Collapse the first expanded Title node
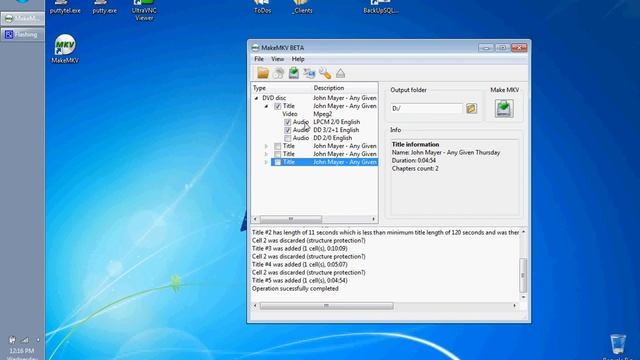Screen dimensions: 640x360 [x=267, y=106]
